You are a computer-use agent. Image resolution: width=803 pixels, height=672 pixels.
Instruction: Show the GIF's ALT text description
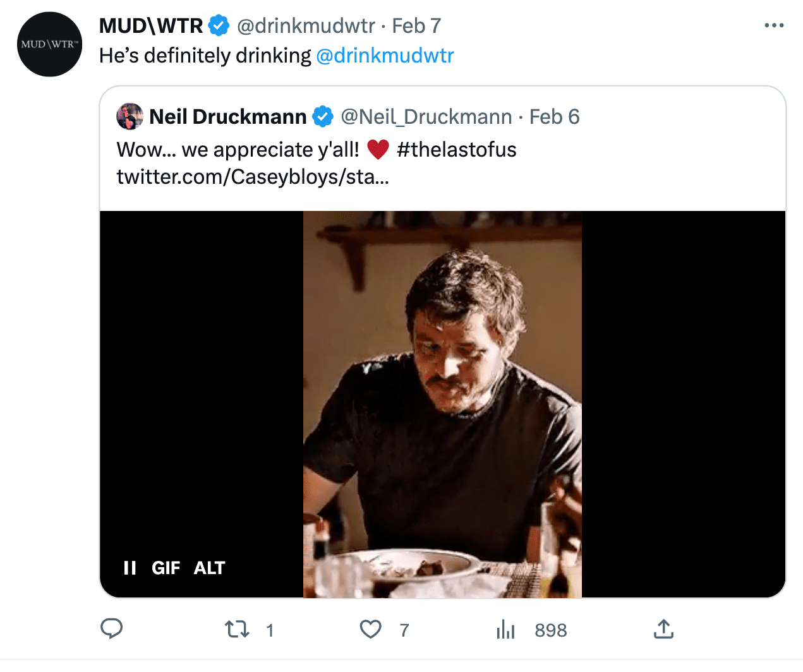pos(209,568)
